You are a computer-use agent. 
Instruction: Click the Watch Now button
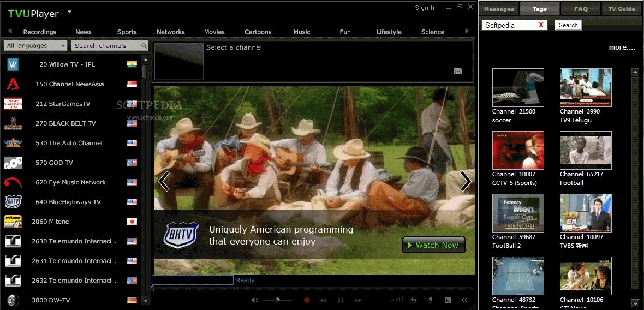coord(434,245)
